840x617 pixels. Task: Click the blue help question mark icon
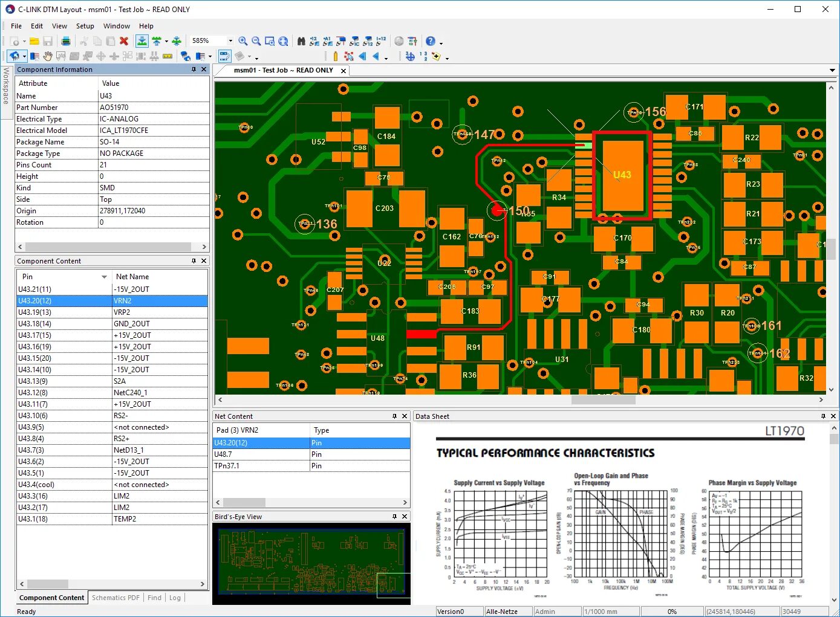430,41
